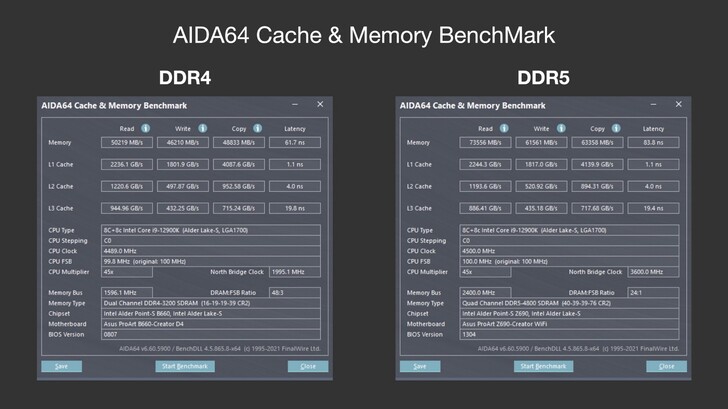The image size is (728, 409).
Task: Select L3 Cache Copy value 717.68 GB/s
Action: click(597, 208)
